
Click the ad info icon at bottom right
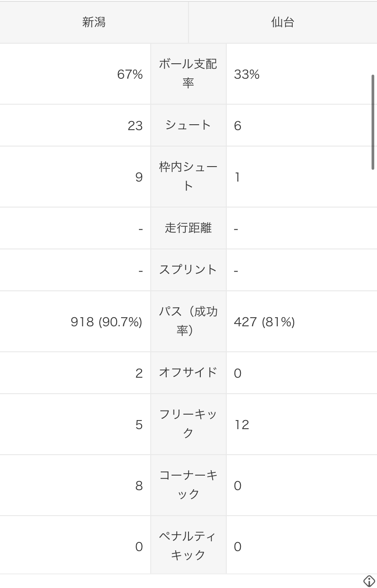point(369,581)
